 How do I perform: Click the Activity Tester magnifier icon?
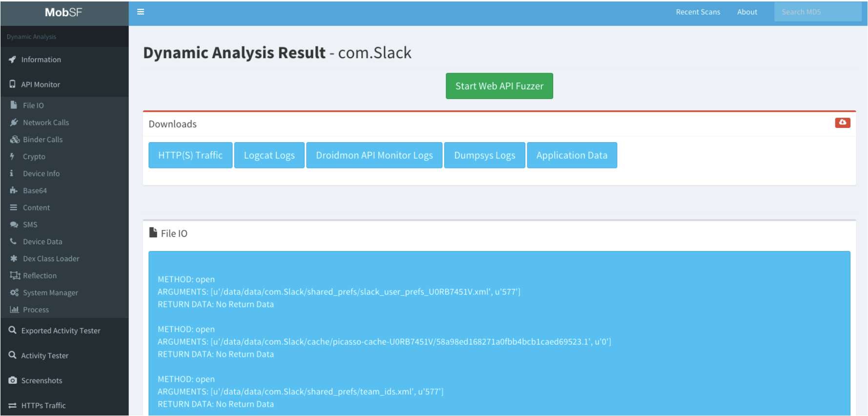[13, 355]
